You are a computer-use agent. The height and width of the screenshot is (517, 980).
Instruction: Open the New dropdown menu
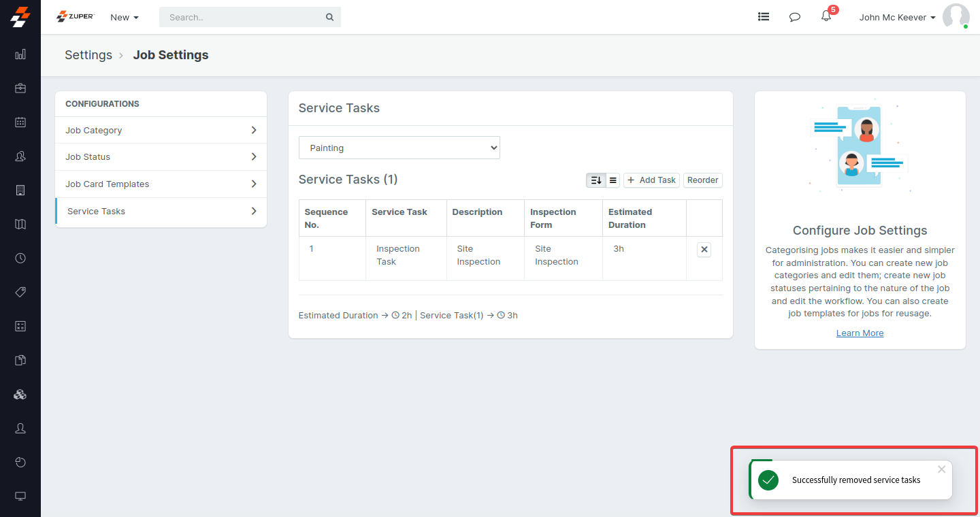125,18
